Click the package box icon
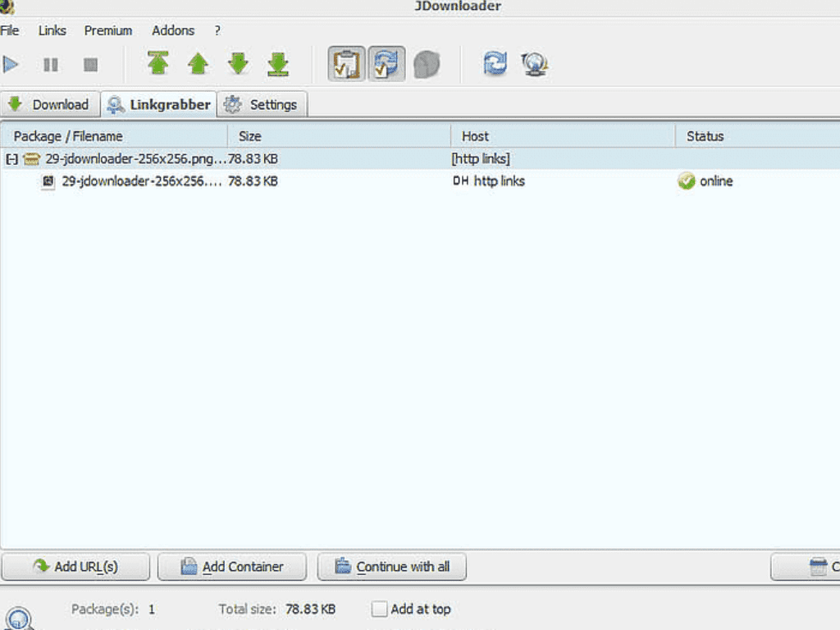Viewport: 840px width, 630px height. click(x=32, y=159)
